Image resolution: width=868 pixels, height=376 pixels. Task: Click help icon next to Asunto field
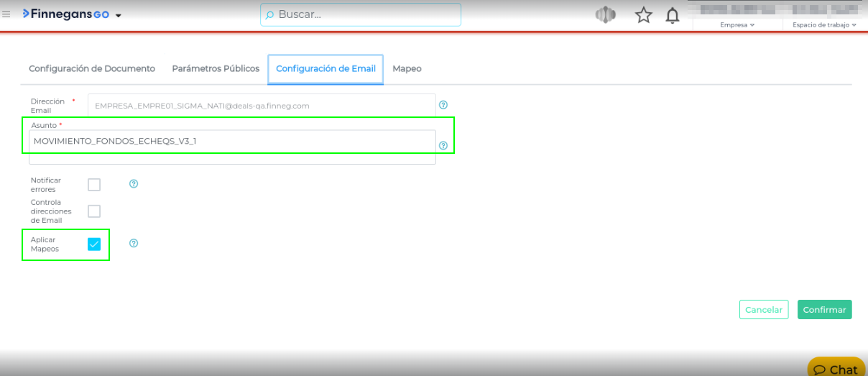[x=443, y=145]
